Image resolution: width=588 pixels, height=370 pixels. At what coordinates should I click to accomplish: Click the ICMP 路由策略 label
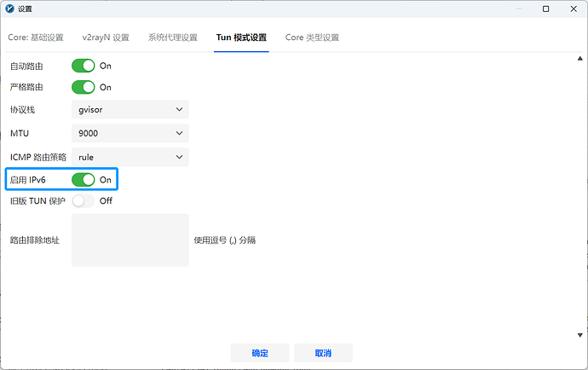click(x=37, y=157)
